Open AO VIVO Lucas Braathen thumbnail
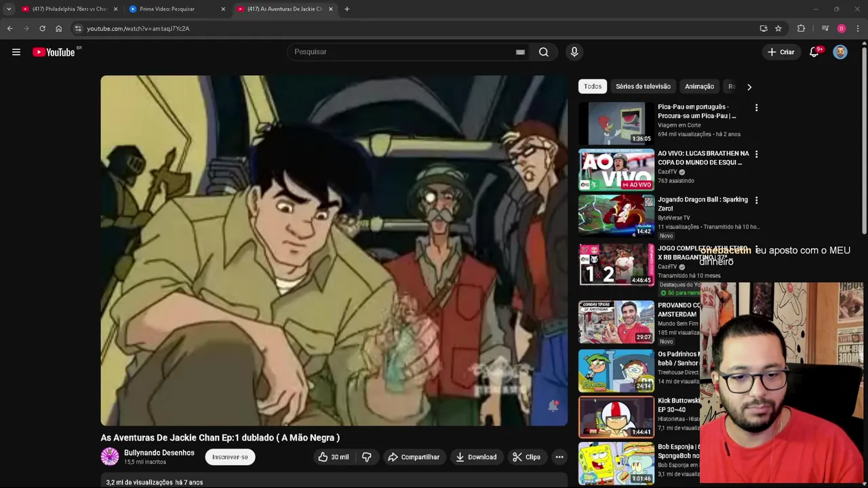Image resolution: width=868 pixels, height=488 pixels. coord(616,169)
